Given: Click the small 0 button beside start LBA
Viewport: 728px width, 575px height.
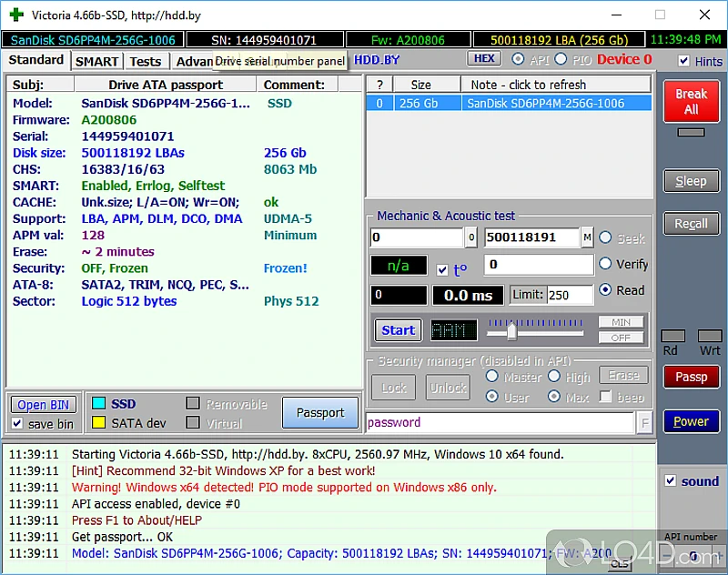Looking at the screenshot, I should (x=470, y=237).
